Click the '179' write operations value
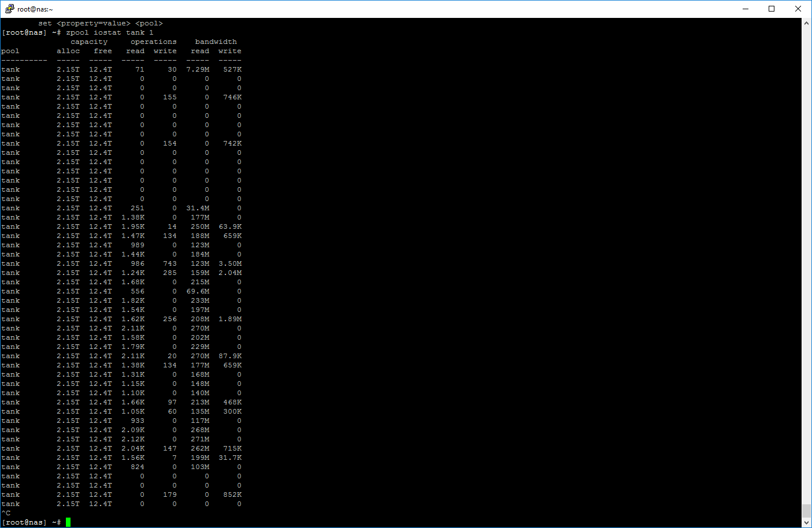The height and width of the screenshot is (528, 812). (x=170, y=494)
